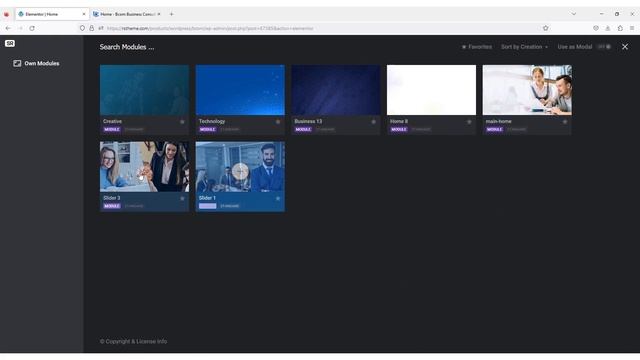Click the MODULE tag under Slider 3
The height and width of the screenshot is (360, 640).
tap(112, 206)
